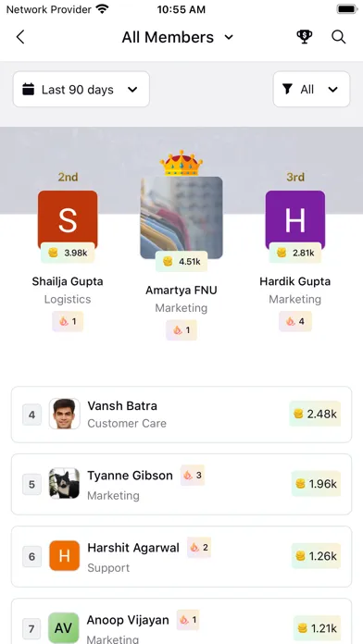Open search with magnifier icon

pyautogui.click(x=338, y=37)
